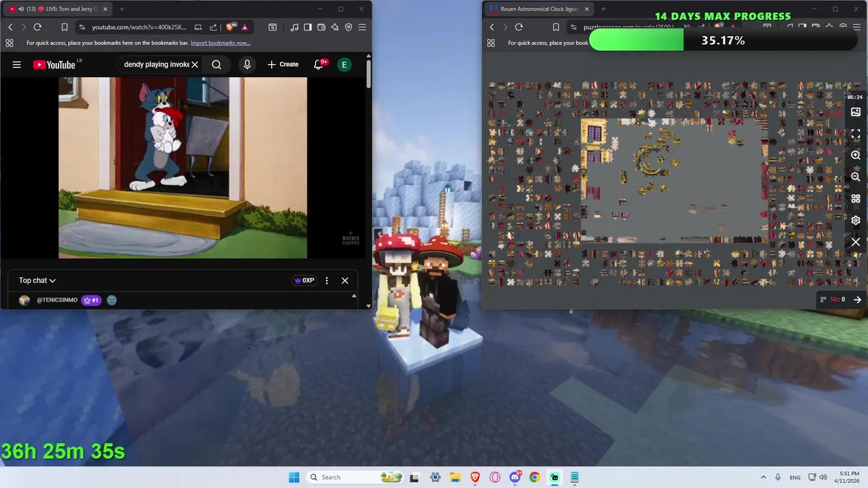Click the Create button on YouTube

coord(283,64)
